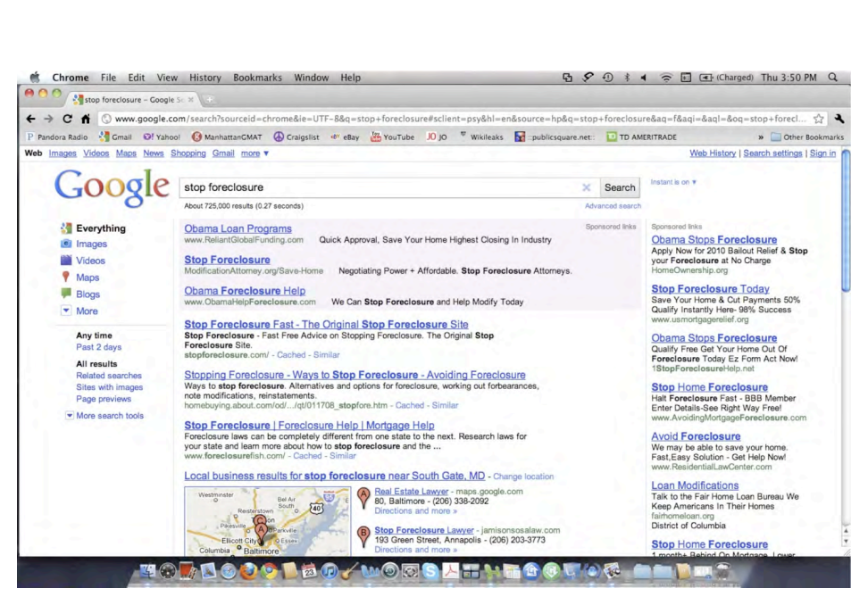Viewport: 868px width, 605px height.
Task: Open the Pandora Radio bookmark
Action: 57,137
